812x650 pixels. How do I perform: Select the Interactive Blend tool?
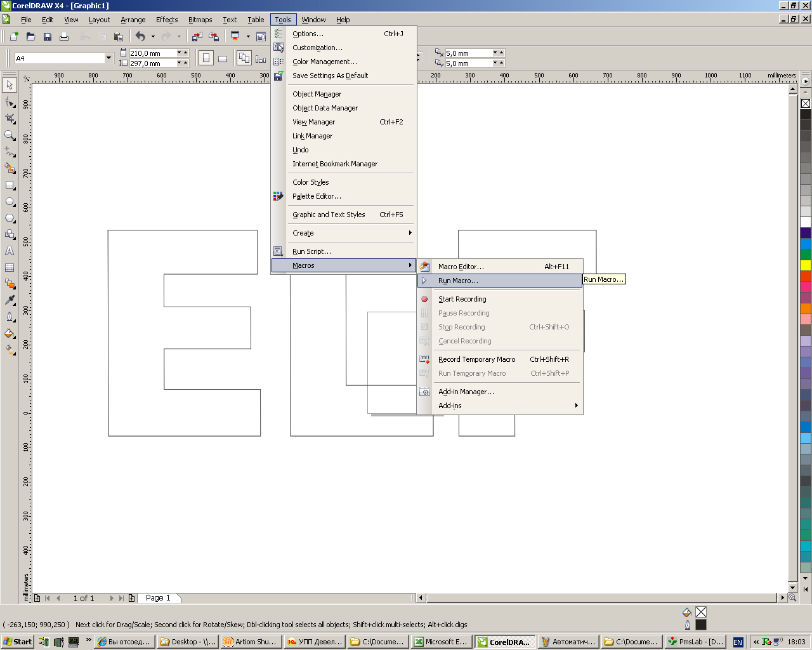tap(10, 284)
